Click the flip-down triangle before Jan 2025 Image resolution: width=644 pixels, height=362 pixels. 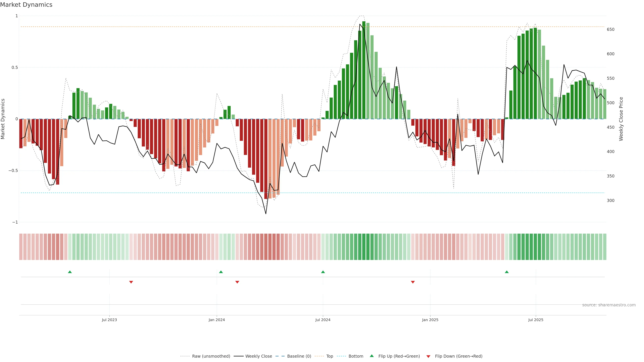[x=413, y=282]
